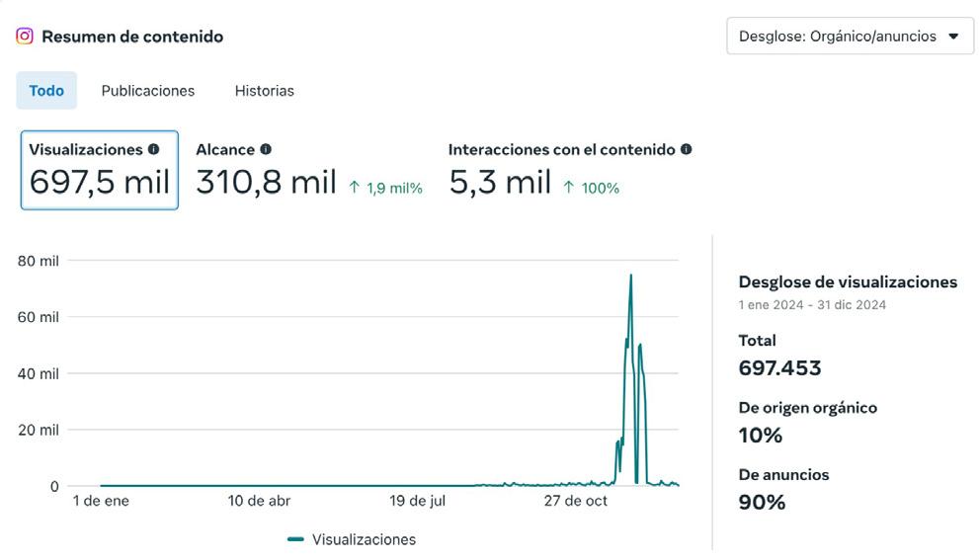
Task: Click info icon next to Visualizaciones
Action: [153, 150]
